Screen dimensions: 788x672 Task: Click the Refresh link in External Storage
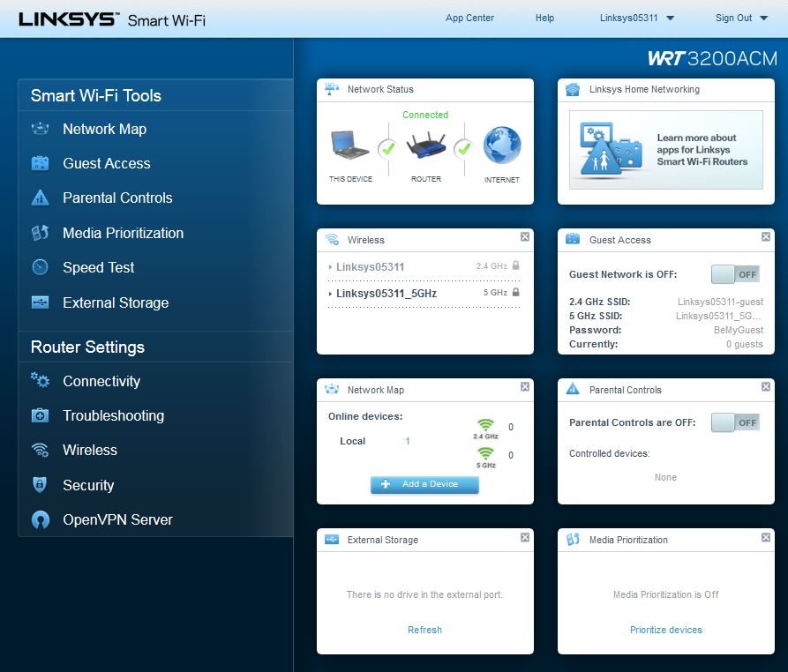424,630
